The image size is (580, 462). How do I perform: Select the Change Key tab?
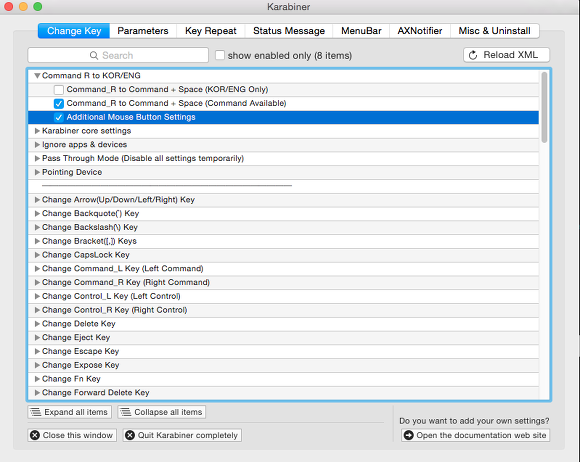click(74, 31)
